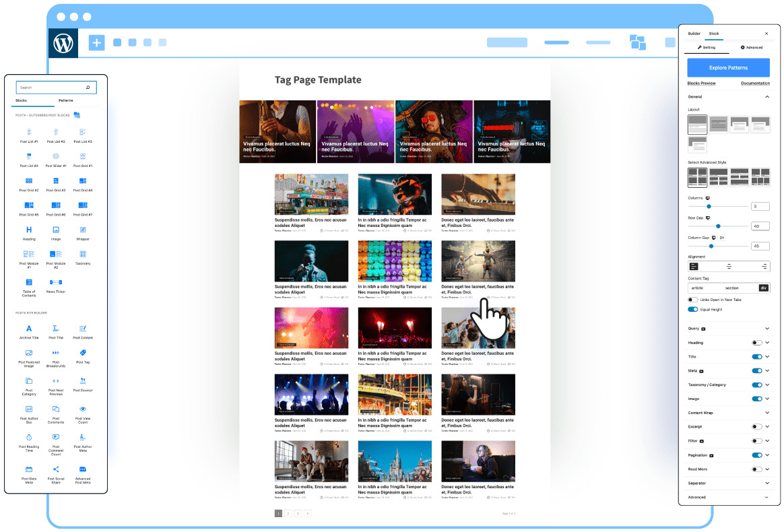
Task: Insert the Archive Title builder block
Action: (29, 331)
